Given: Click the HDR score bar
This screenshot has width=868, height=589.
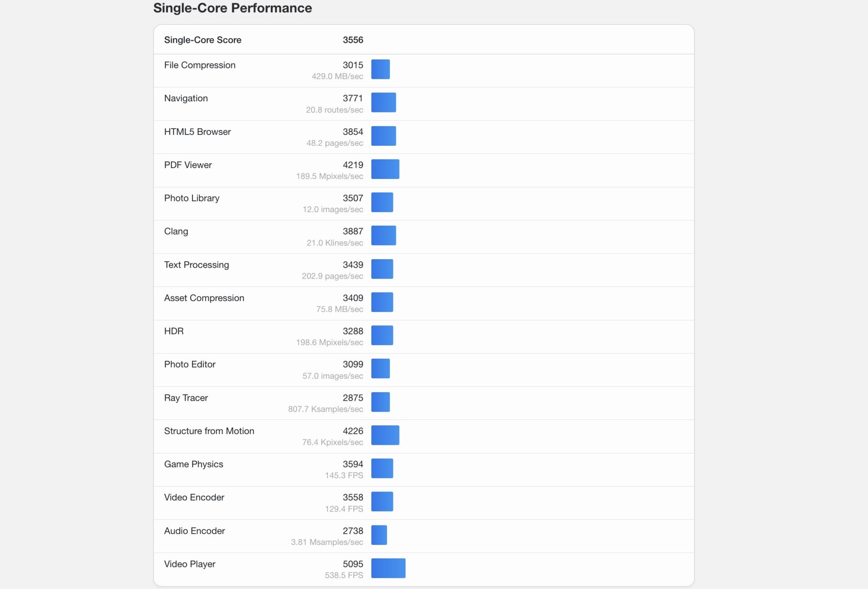Looking at the screenshot, I should [382, 335].
